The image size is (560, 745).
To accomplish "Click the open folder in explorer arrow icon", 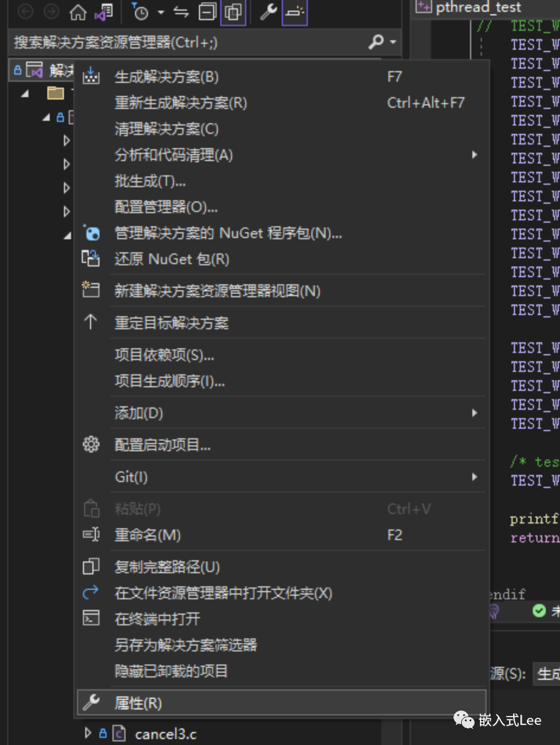I will coord(91,593).
